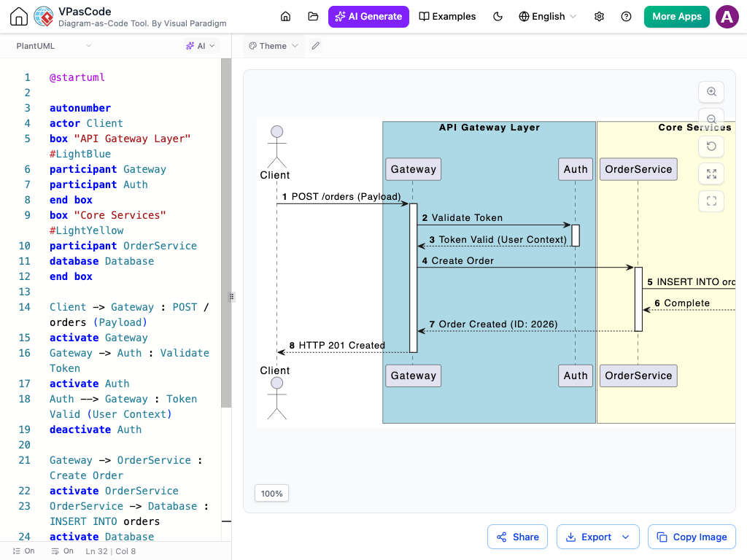Enter fullscreen with bracket frame icon
Viewport: 747px width, 560px height.
click(x=711, y=201)
